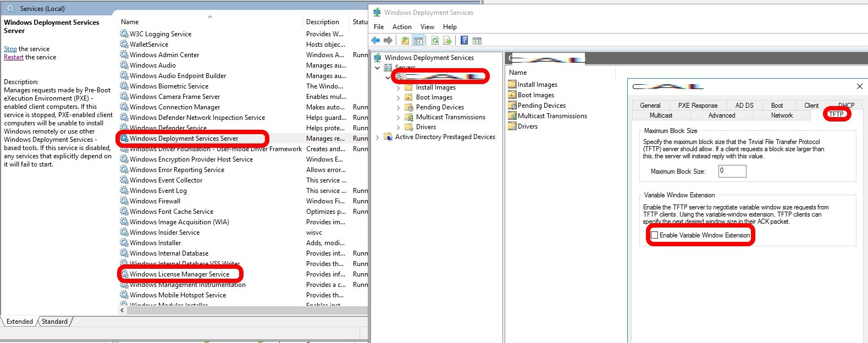The height and width of the screenshot is (343, 868).
Task: Click the Show/Hide Console Tree toolbar icon
Action: [x=418, y=41]
